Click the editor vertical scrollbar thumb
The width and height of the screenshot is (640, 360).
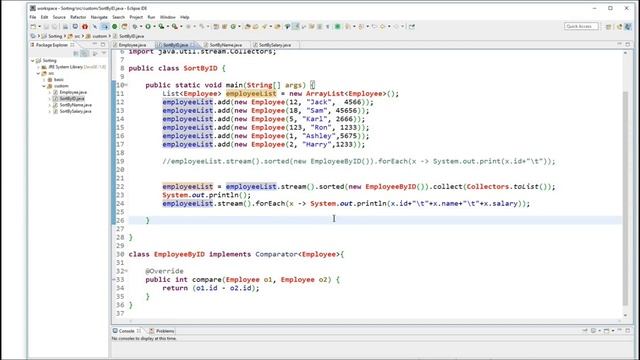625,198
